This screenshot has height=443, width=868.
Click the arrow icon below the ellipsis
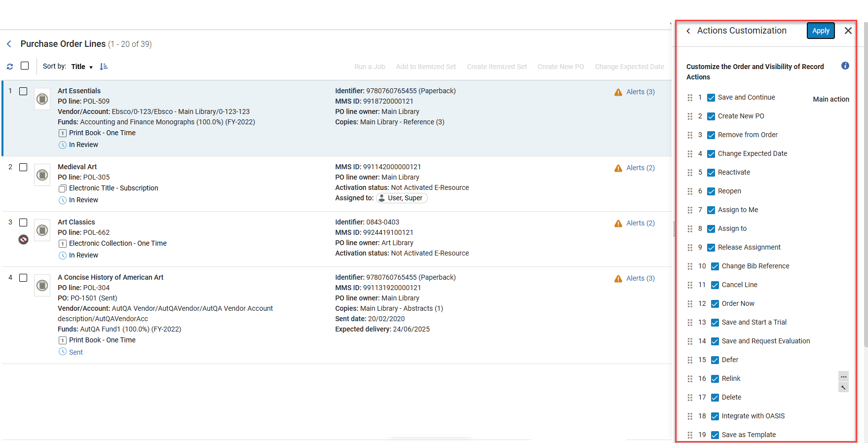tap(844, 388)
